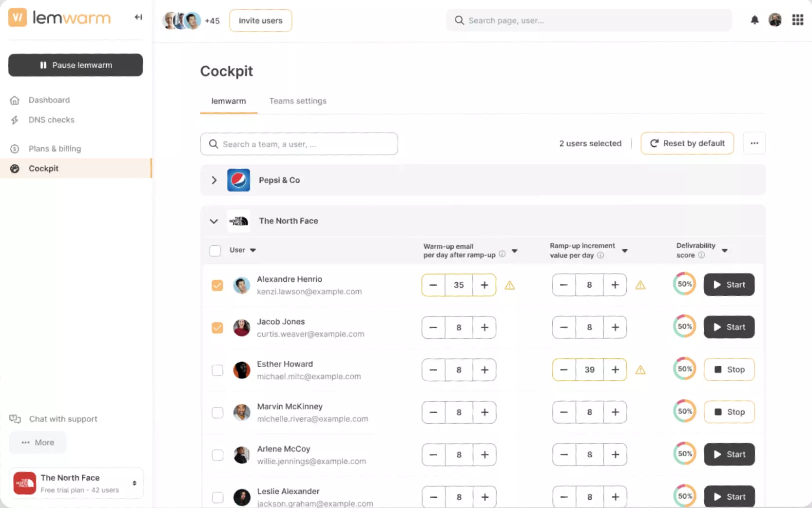Viewport: 812px width, 508px height.
Task: Expand the Pepsi & Co team row
Action: 214,180
